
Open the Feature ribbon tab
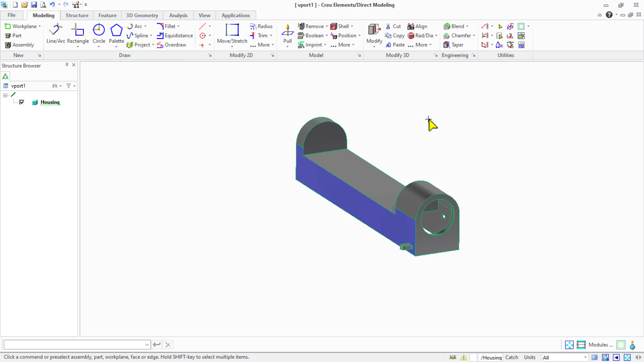(107, 15)
